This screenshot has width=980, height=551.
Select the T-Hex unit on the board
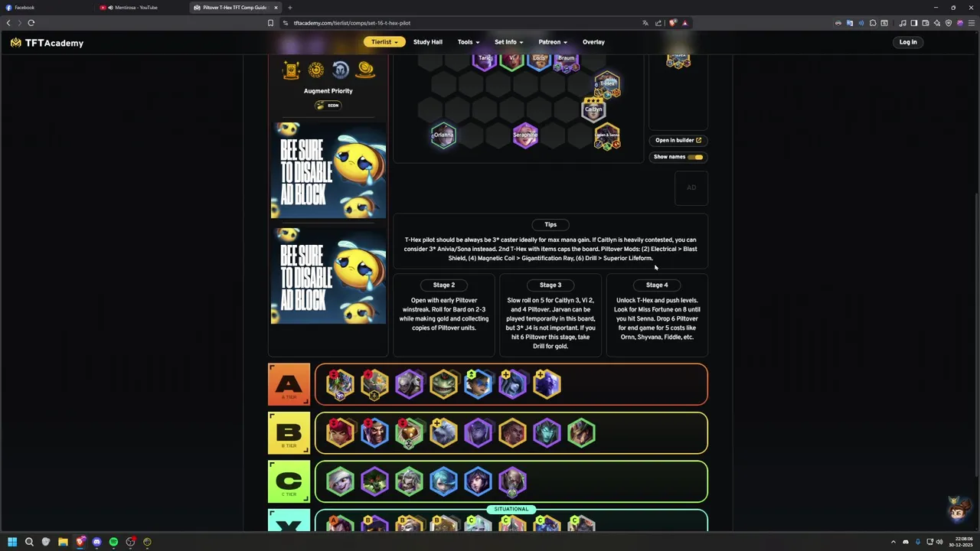pyautogui.click(x=607, y=83)
